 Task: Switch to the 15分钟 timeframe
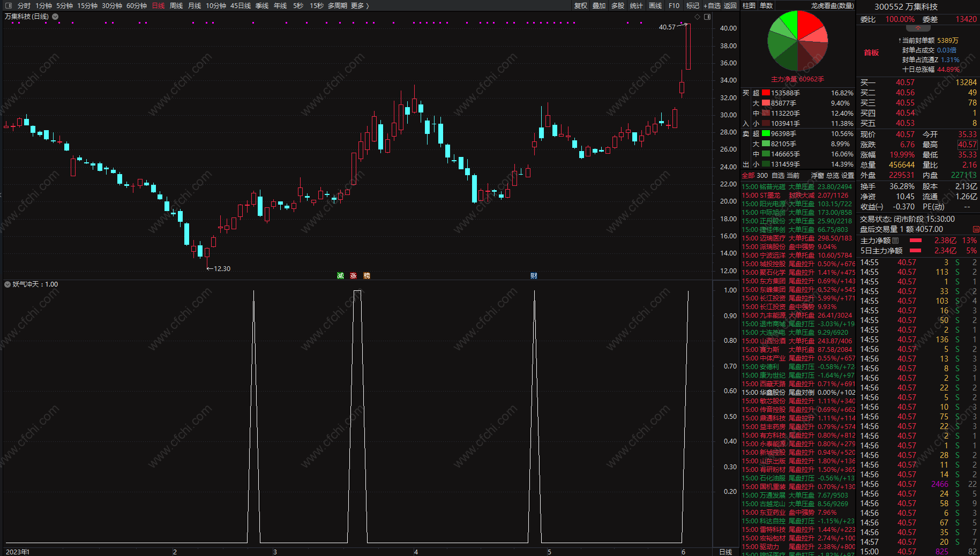click(87, 5)
